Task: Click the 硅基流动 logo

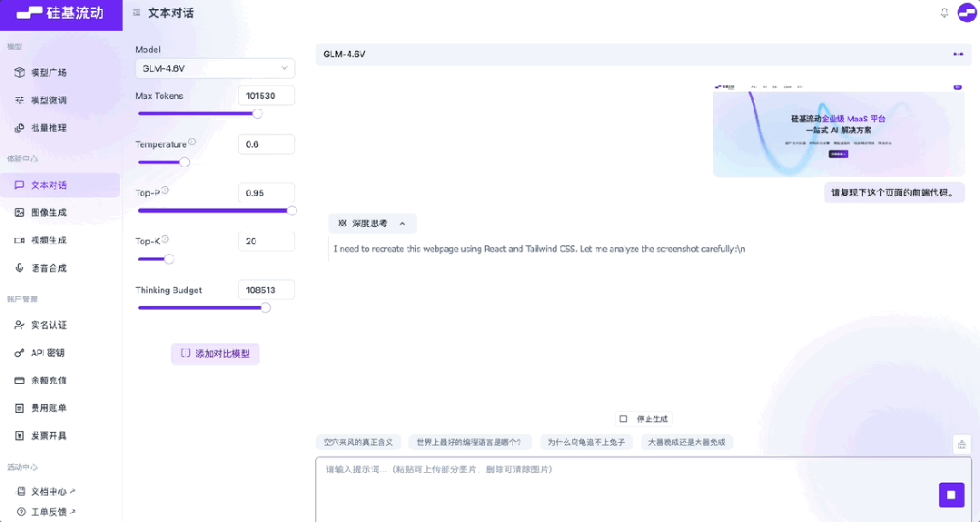Action: point(60,13)
